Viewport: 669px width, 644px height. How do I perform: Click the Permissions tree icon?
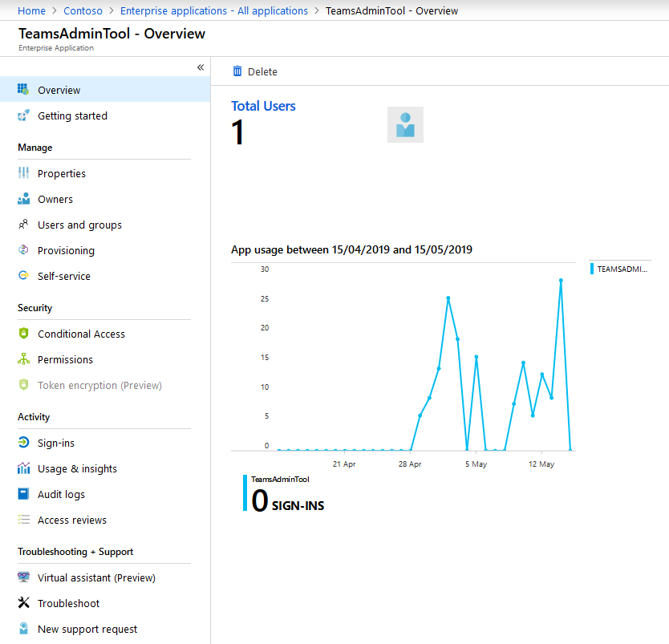coord(23,359)
